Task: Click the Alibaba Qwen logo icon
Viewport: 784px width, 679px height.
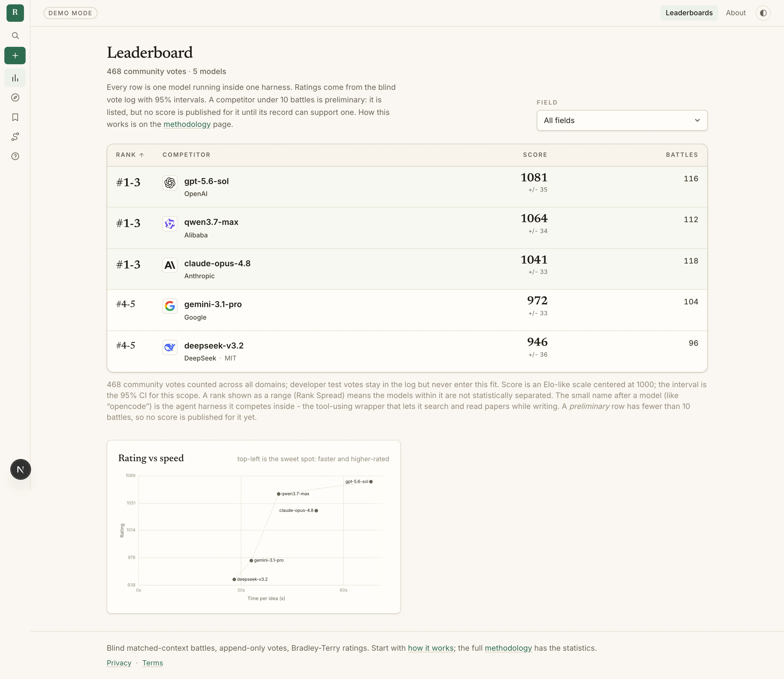Action: pyautogui.click(x=170, y=224)
